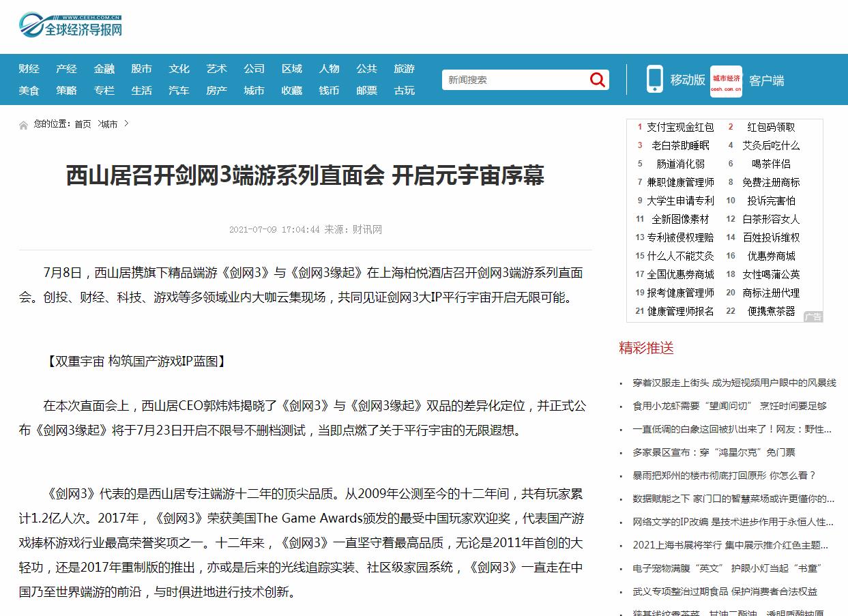Viewport: 848px width, 616px height.
Task: Select the 邮票 menu item
Action: coord(367,91)
